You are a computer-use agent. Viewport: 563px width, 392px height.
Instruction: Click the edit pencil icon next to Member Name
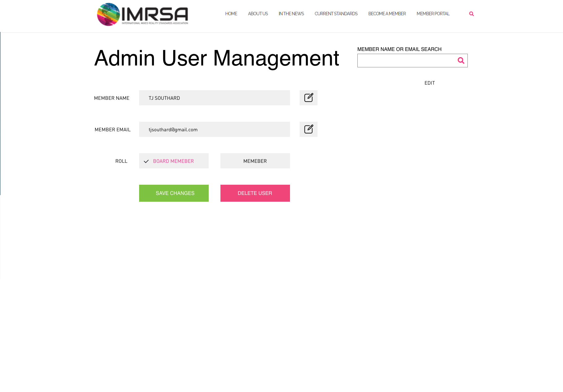[x=308, y=98]
